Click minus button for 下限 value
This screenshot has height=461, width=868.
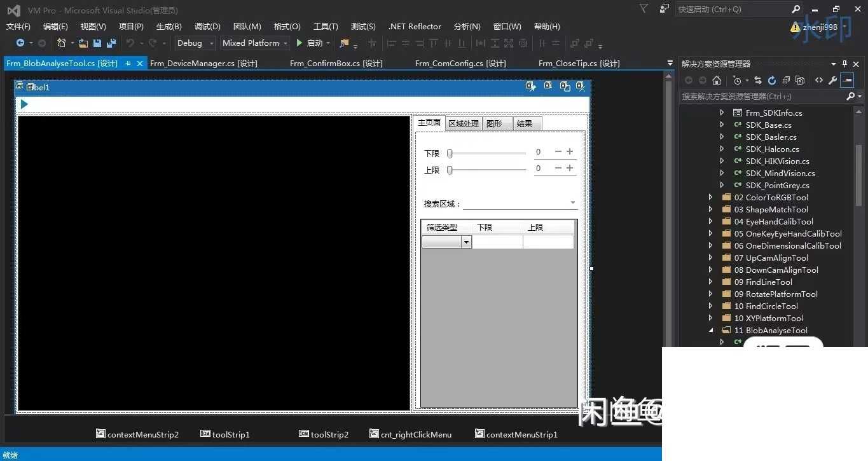click(x=558, y=151)
